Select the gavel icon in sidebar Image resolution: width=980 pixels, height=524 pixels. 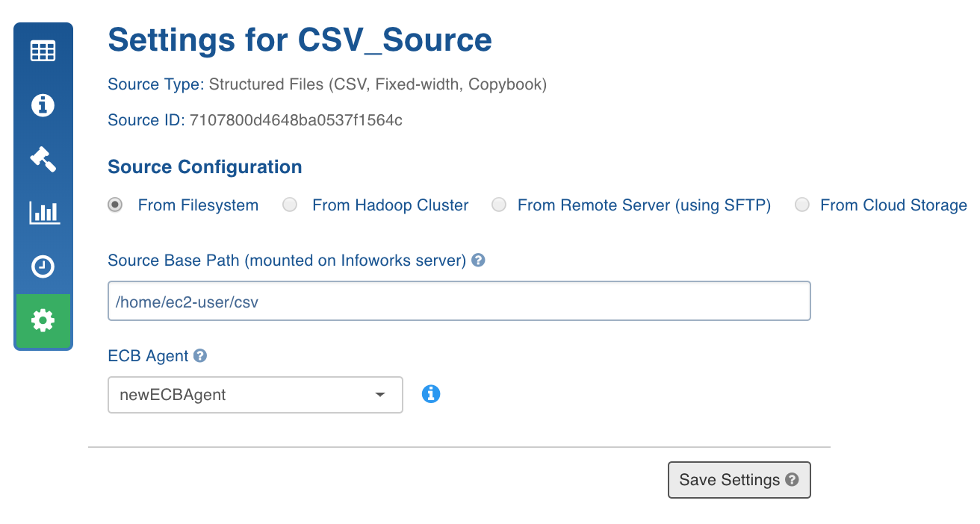click(43, 159)
